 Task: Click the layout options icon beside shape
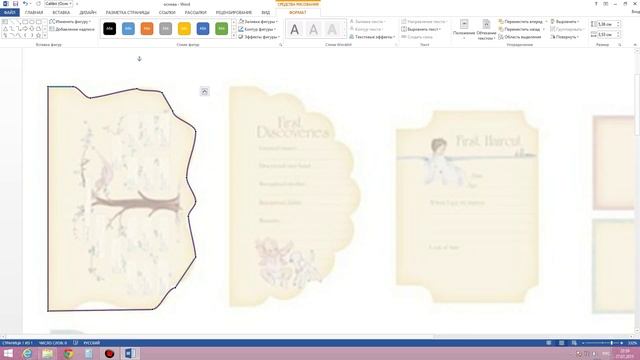(204, 91)
